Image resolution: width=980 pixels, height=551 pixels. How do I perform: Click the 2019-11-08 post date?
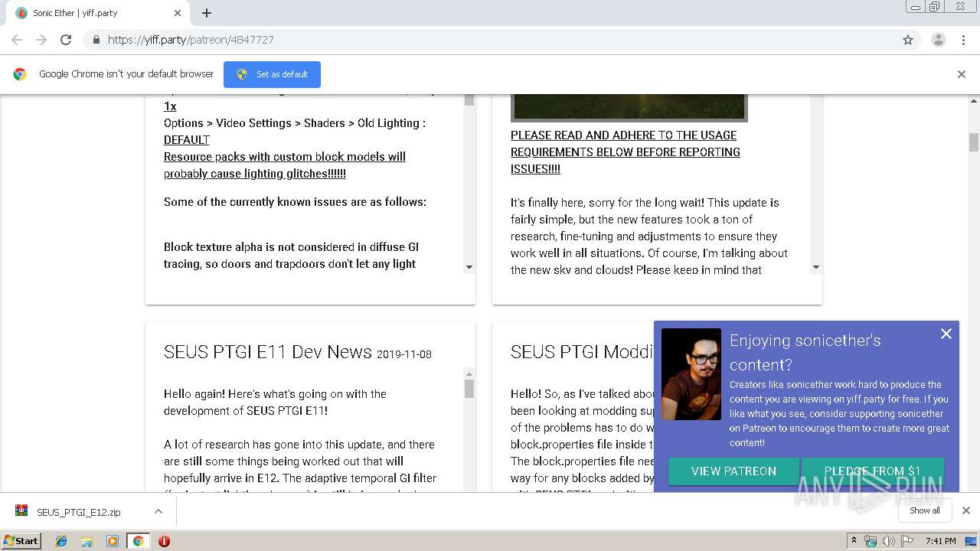tap(404, 354)
